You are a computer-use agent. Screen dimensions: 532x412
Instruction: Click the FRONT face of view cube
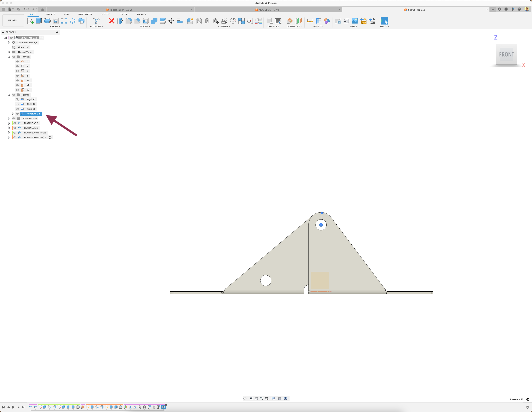pyautogui.click(x=506, y=54)
